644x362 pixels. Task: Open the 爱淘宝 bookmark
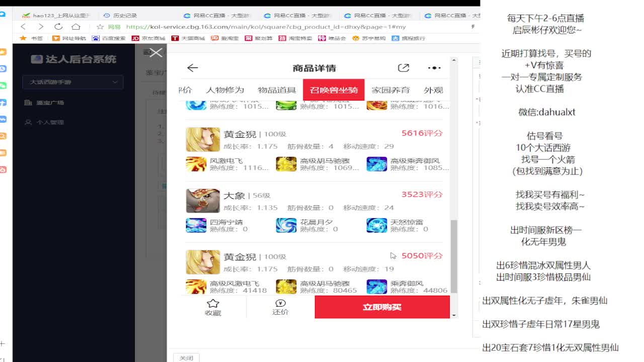click(225, 38)
